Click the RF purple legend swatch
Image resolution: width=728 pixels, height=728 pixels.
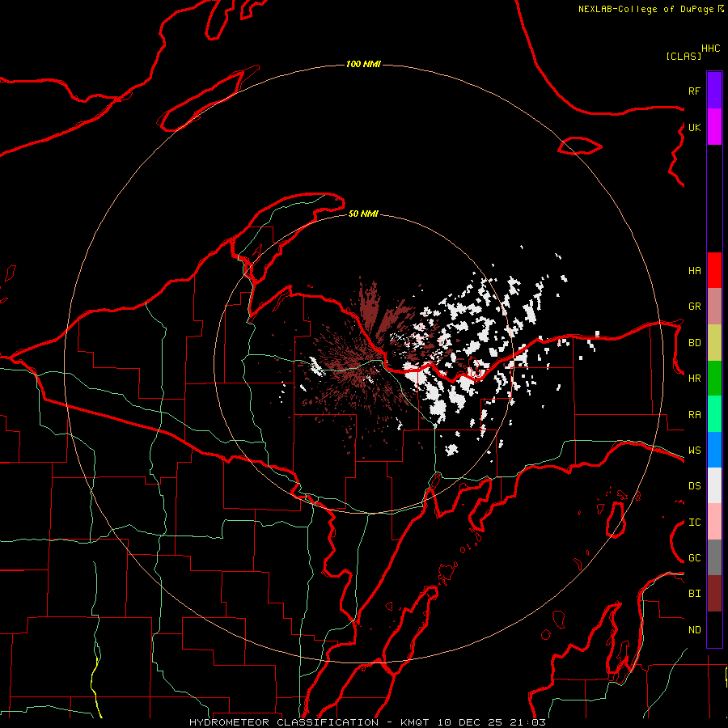pos(714,91)
